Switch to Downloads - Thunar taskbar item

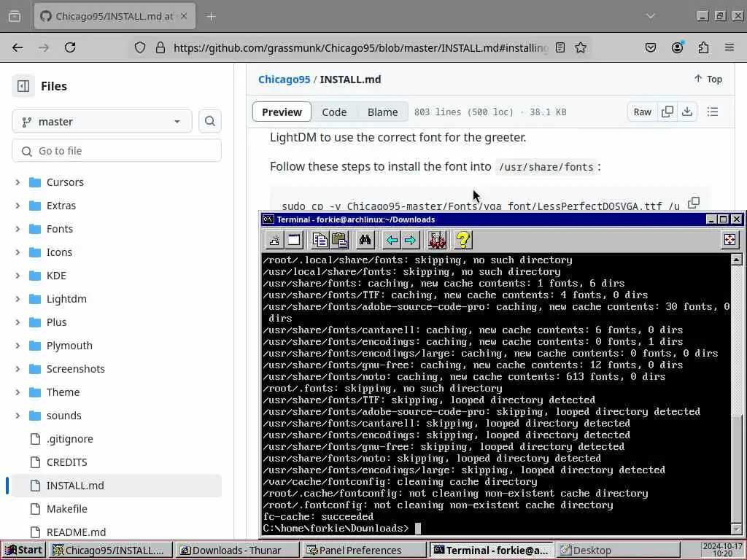[237, 551]
